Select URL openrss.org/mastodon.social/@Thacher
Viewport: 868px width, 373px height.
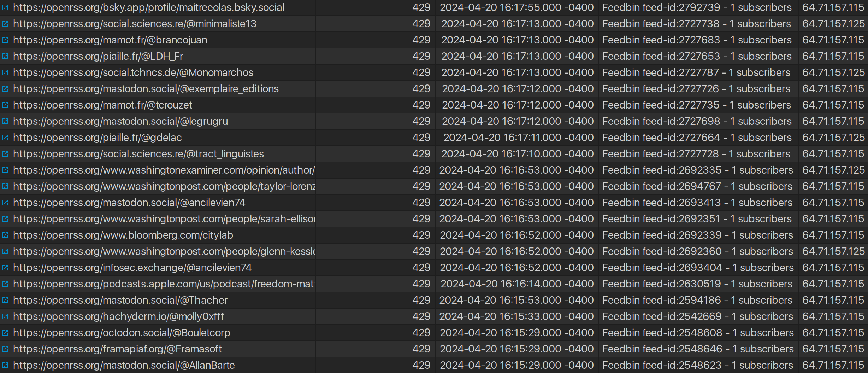pos(120,300)
